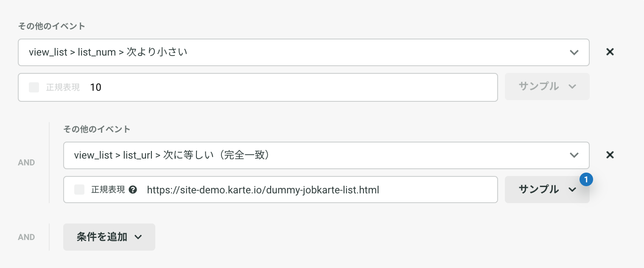
Task: Remove the list_num condition with its X icon
Action: click(x=610, y=52)
